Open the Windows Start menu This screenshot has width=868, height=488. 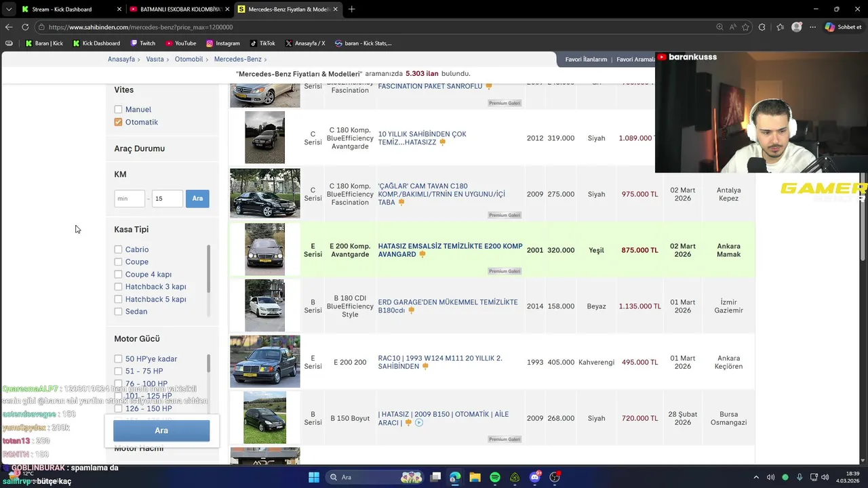pos(314,477)
